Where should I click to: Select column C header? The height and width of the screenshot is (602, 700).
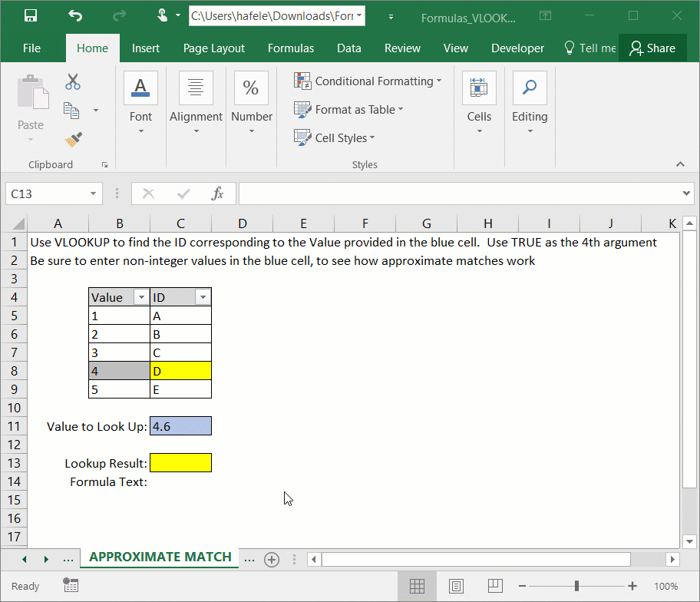[180, 223]
